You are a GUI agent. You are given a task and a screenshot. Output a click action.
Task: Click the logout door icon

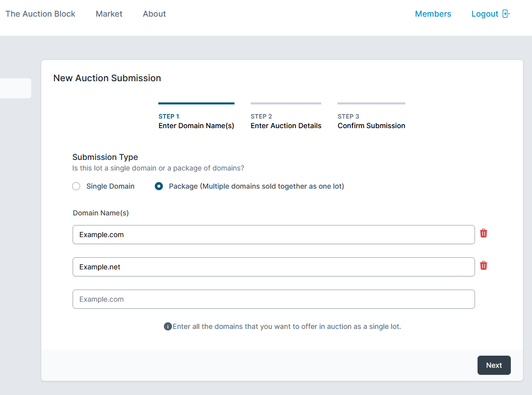pos(506,14)
